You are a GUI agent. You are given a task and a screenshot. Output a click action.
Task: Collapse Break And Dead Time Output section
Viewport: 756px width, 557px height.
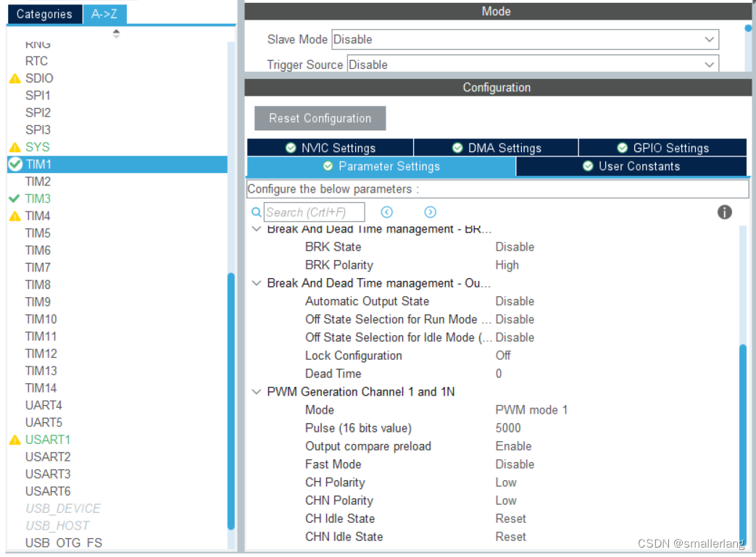[x=257, y=283]
